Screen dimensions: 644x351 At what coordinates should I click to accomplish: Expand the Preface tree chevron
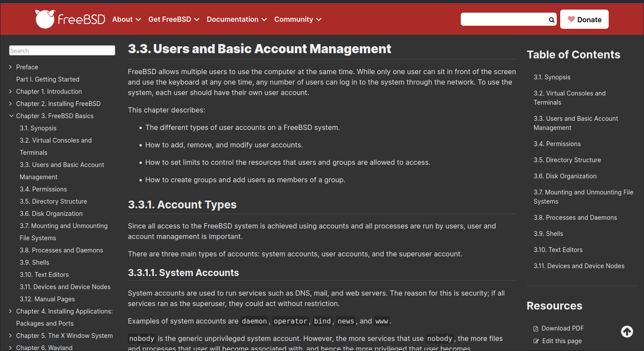(x=10, y=67)
